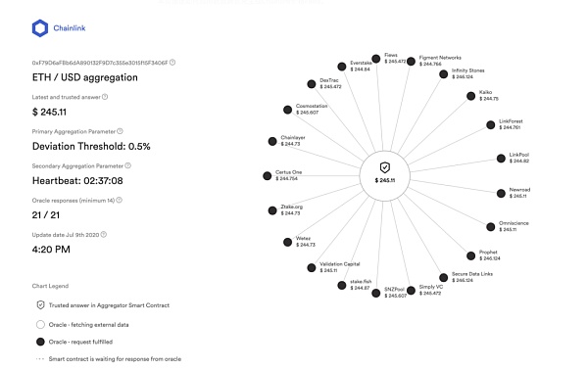
Task: Click help icon beside Oracle responses label
Action: coord(119,200)
